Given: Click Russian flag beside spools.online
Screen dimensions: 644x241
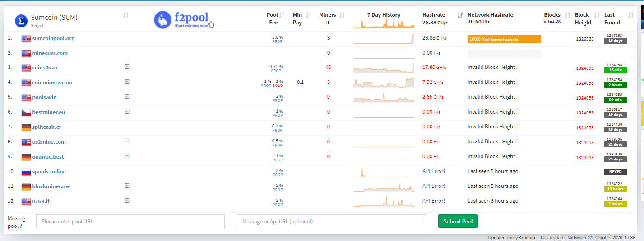Looking at the screenshot, I should tap(26, 172).
